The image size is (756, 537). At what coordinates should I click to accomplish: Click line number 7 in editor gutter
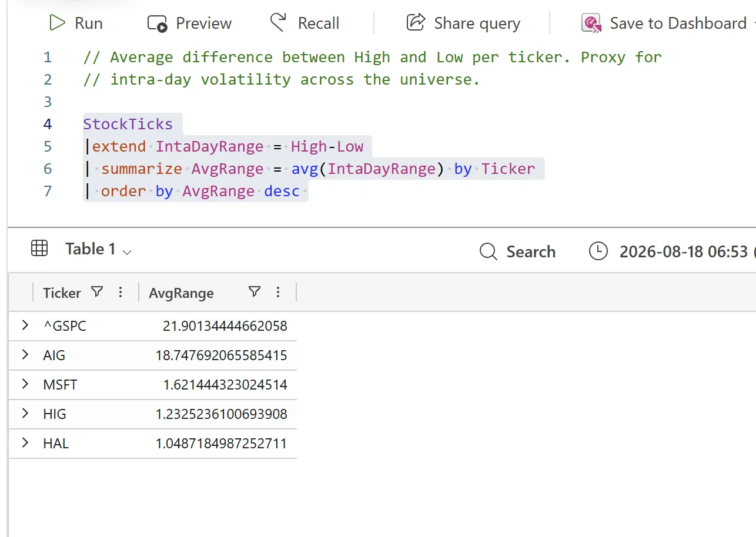click(48, 191)
